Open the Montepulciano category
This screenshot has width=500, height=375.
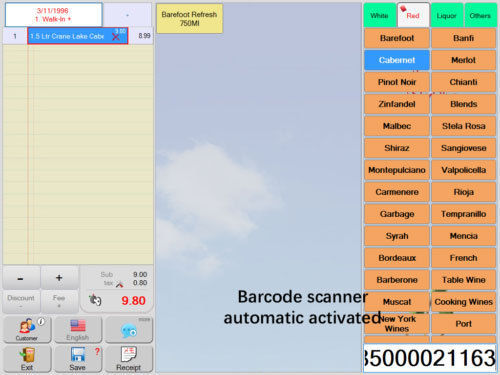397,170
